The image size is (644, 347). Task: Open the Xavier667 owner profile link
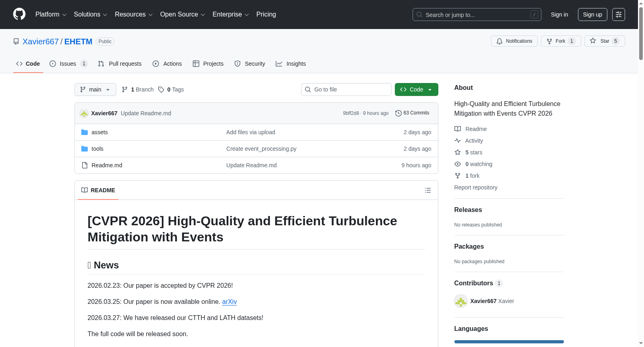click(41, 42)
